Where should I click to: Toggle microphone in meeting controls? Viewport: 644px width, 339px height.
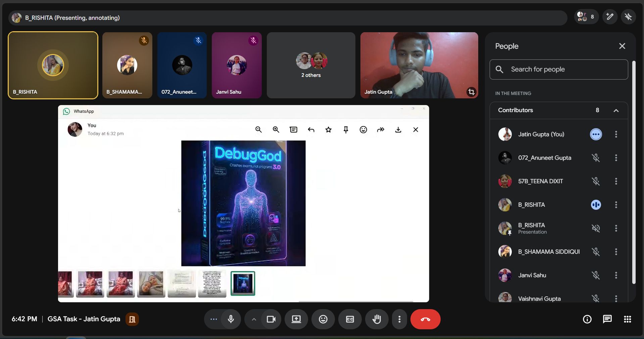click(231, 319)
